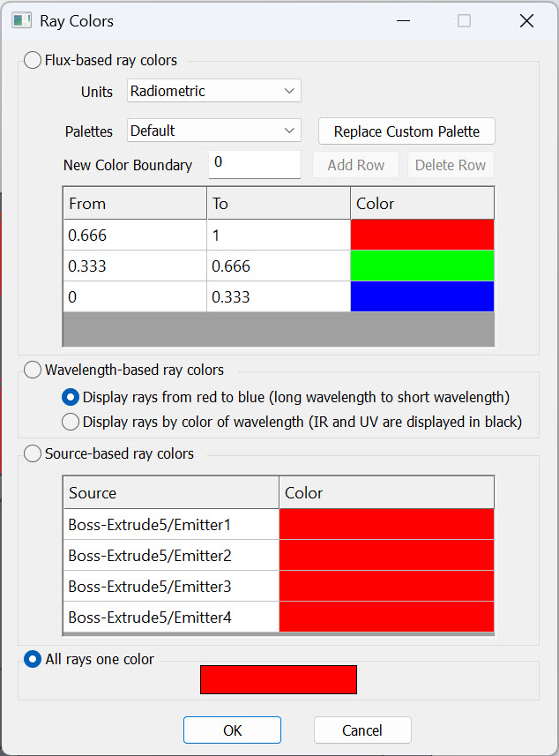This screenshot has width=559, height=756.
Task: Click the green swatch for 0.333 to 0.666
Action: pyautogui.click(x=421, y=266)
